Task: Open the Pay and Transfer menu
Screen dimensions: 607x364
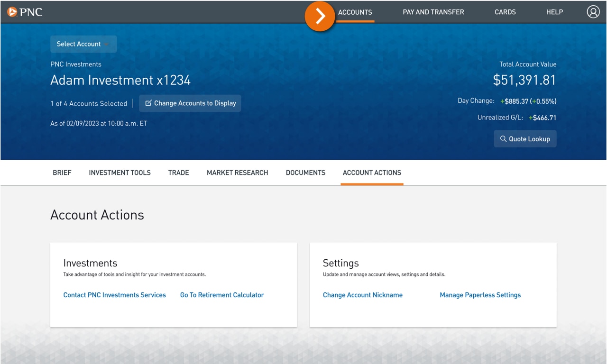Action: point(433,12)
